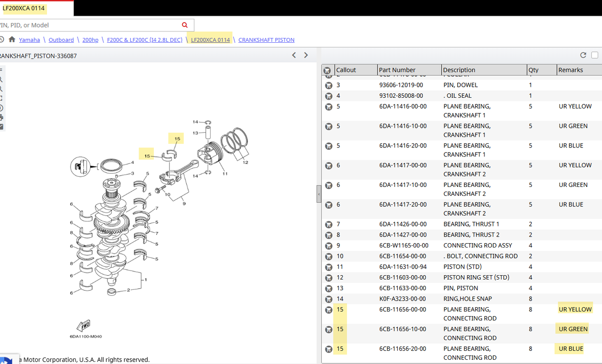Add PIN, PISTON to cart
This screenshot has height=364, width=602.
pos(328,288)
